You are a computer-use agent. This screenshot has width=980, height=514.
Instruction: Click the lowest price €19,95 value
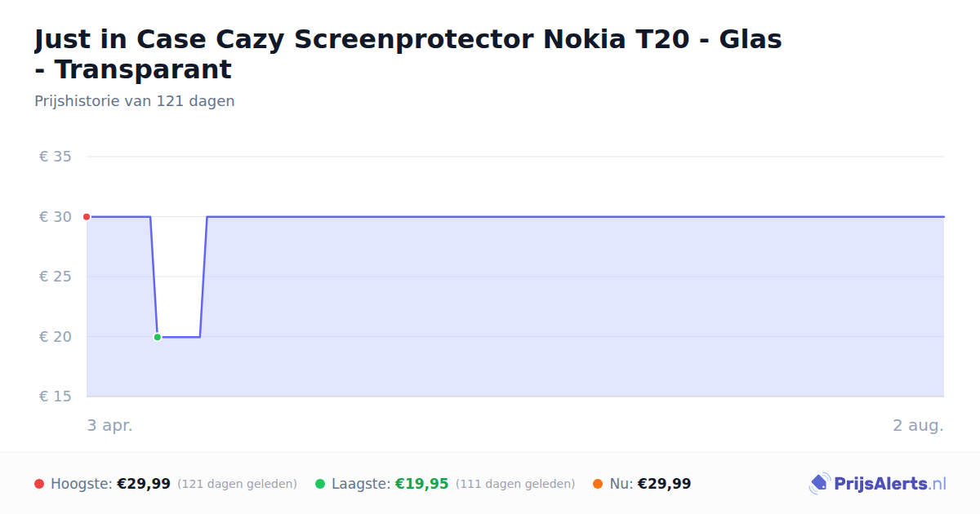[x=422, y=484]
